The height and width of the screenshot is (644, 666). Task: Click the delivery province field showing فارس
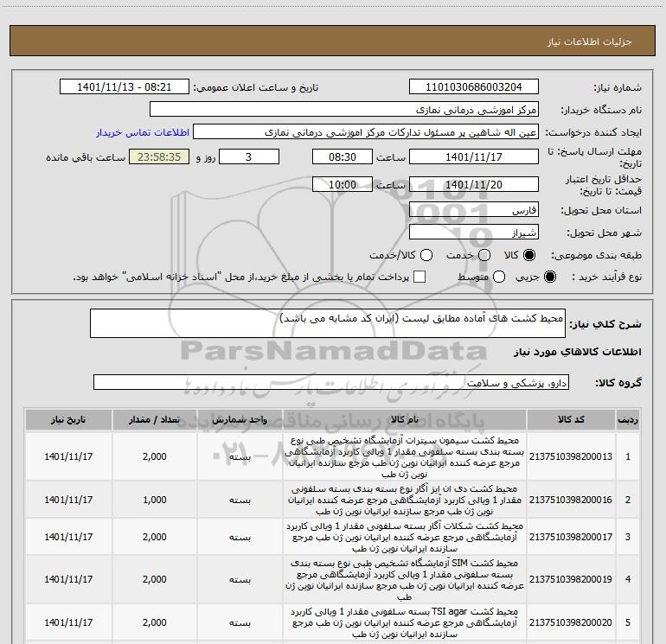click(x=473, y=211)
